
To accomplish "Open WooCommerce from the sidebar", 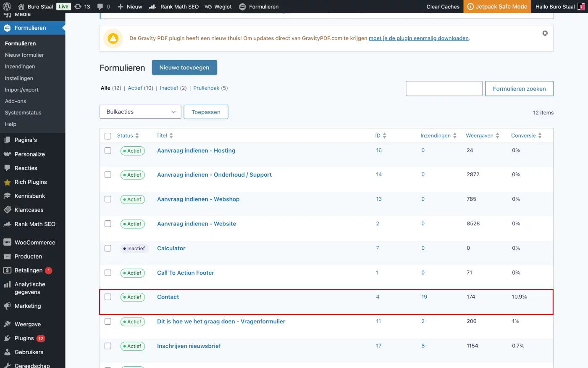I will (34, 243).
